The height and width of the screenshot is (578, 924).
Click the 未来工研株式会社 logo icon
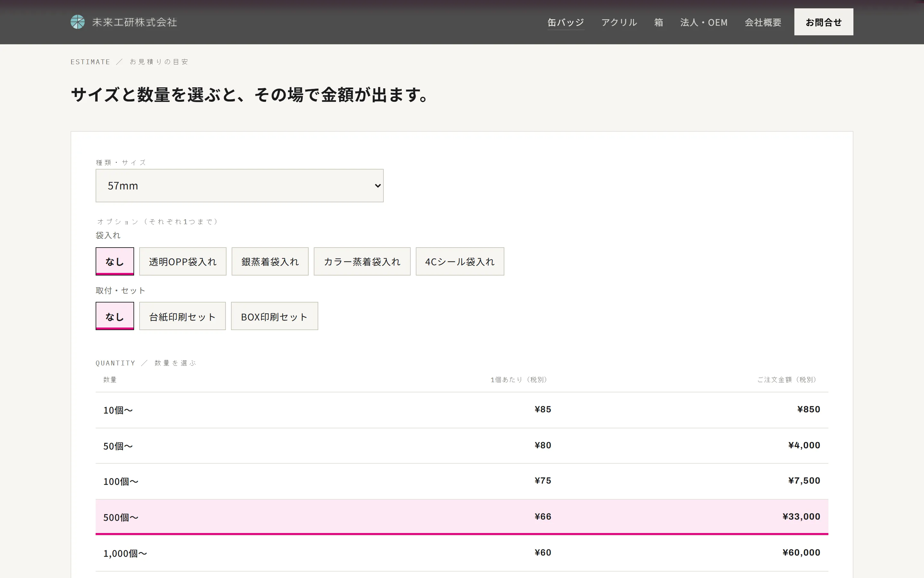pos(78,22)
